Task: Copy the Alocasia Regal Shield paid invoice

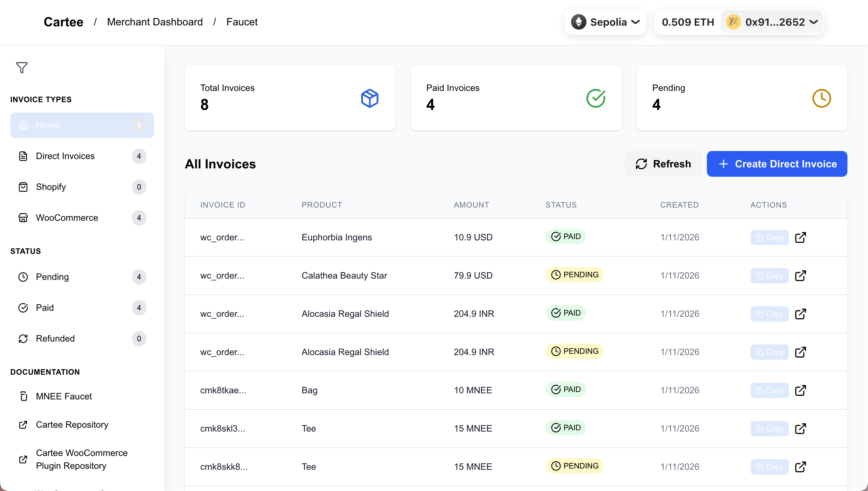Action: tap(769, 314)
